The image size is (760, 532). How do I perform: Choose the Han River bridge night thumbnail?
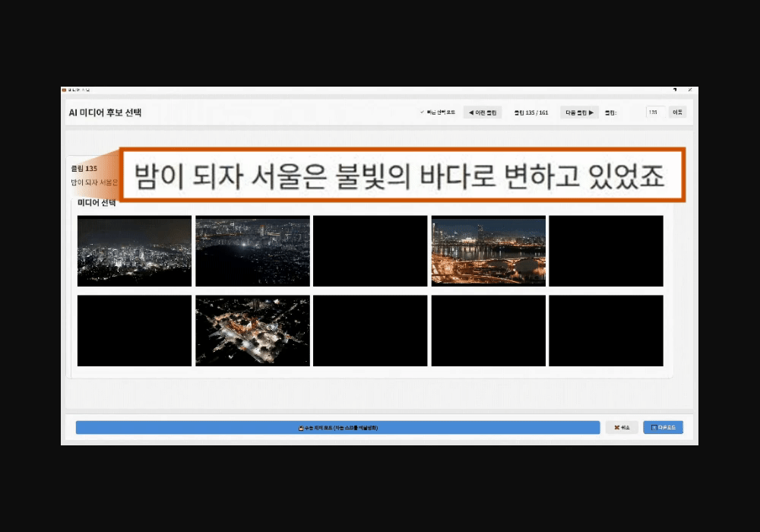(x=488, y=251)
